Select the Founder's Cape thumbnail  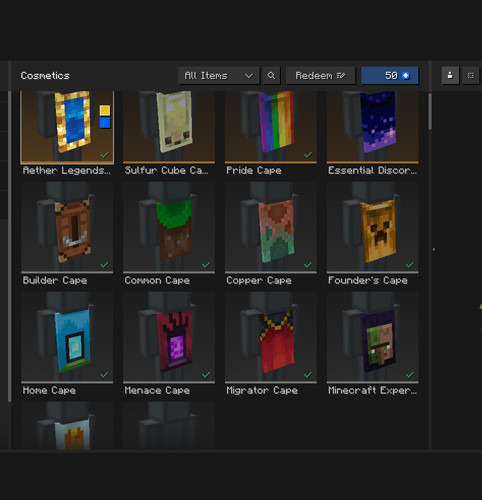pyautogui.click(x=373, y=227)
